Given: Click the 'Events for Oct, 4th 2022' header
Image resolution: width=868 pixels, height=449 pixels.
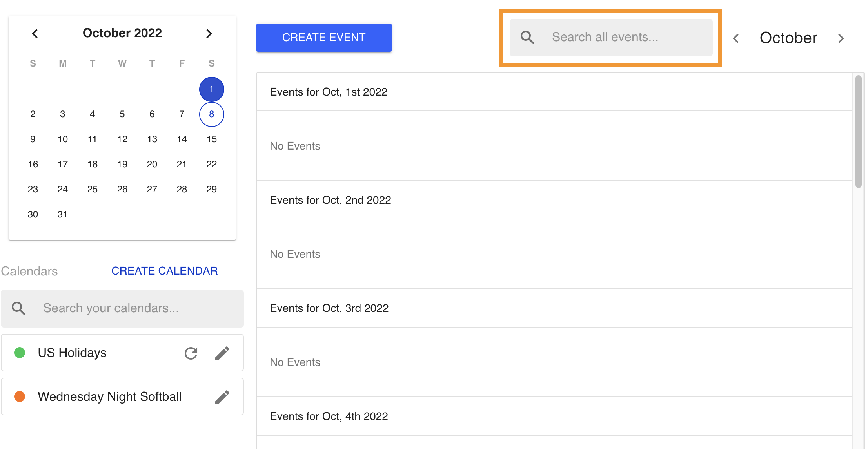Looking at the screenshot, I should [329, 416].
